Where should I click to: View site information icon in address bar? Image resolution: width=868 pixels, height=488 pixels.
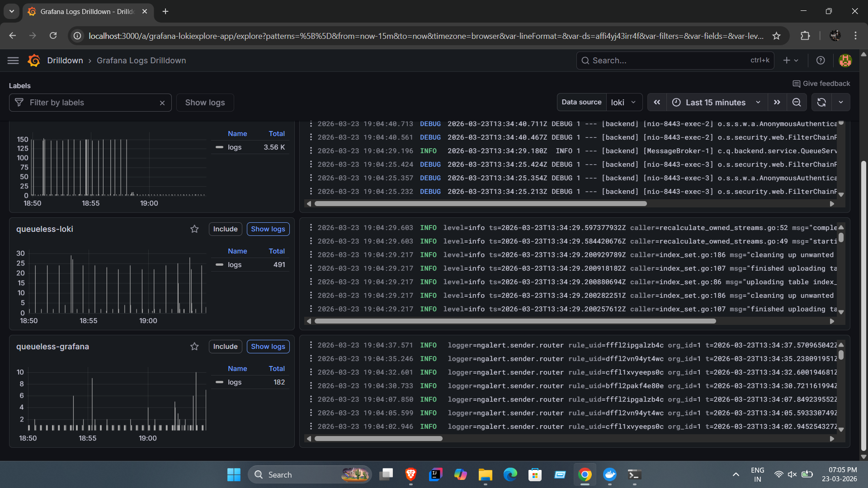pos(78,36)
